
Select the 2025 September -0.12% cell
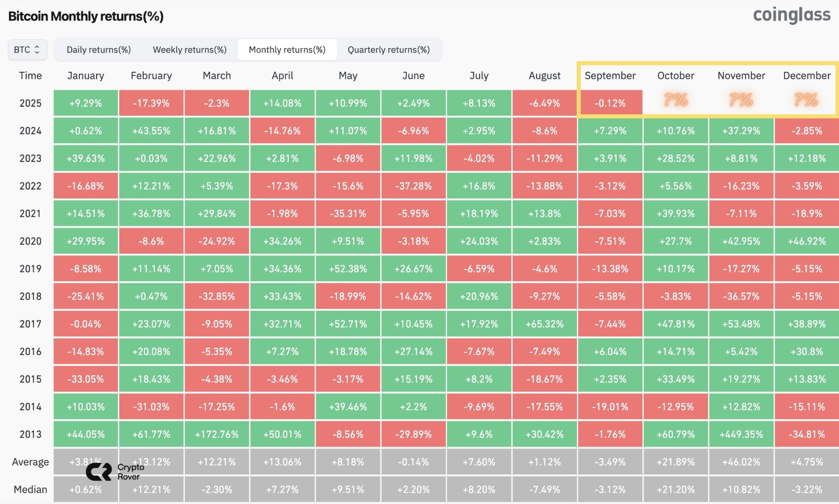coord(610,103)
